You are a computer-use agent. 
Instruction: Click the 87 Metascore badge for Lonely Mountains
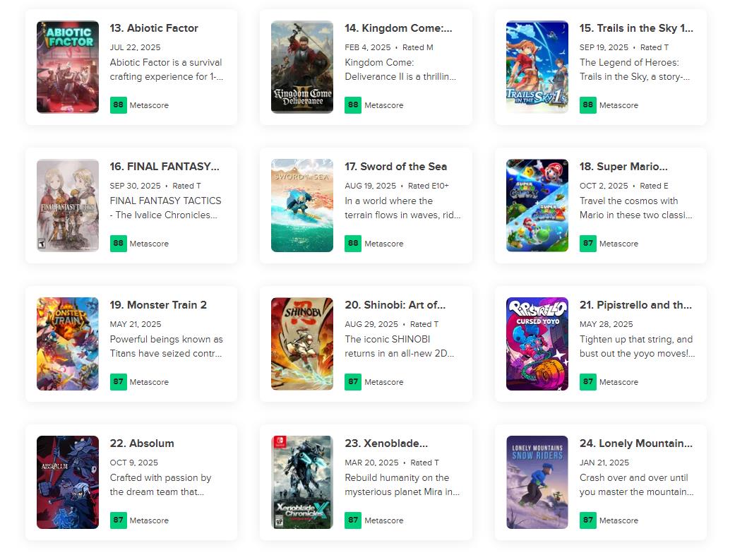(x=588, y=520)
